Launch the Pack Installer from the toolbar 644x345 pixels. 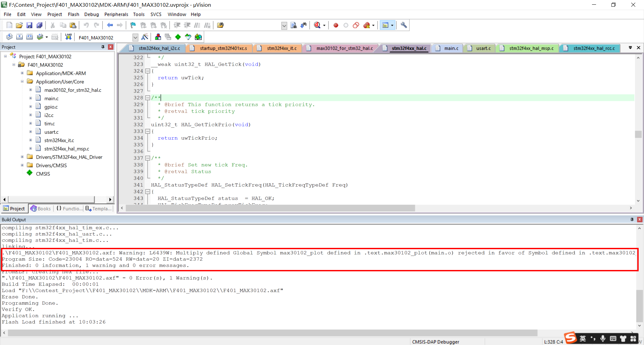pos(199,37)
